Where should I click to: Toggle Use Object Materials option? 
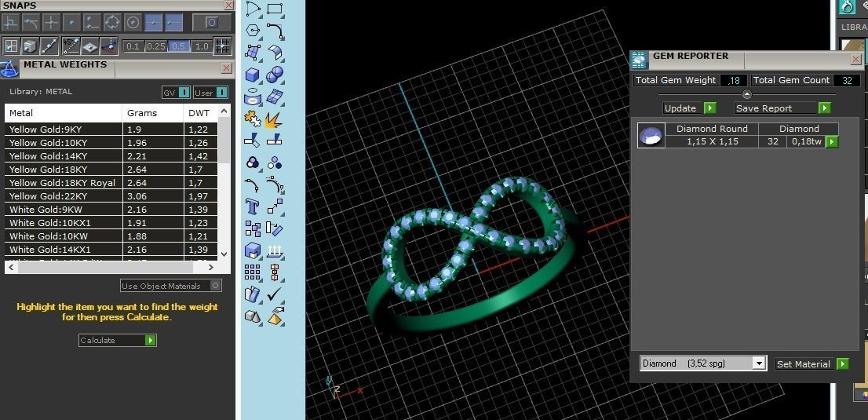point(171,286)
